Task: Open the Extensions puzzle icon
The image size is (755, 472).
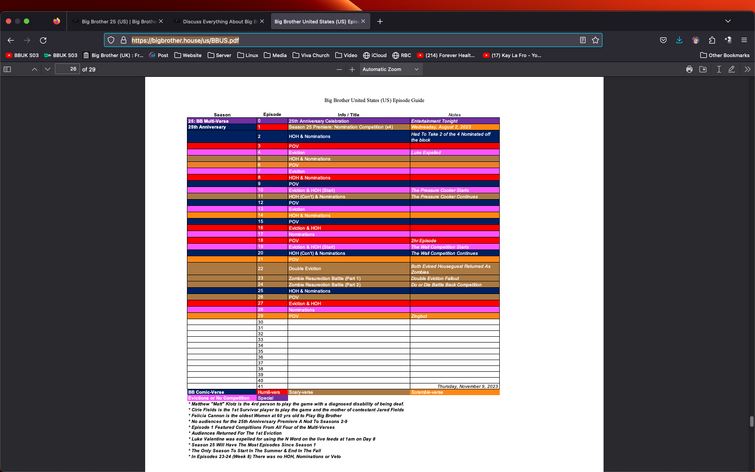Action: tap(712, 40)
